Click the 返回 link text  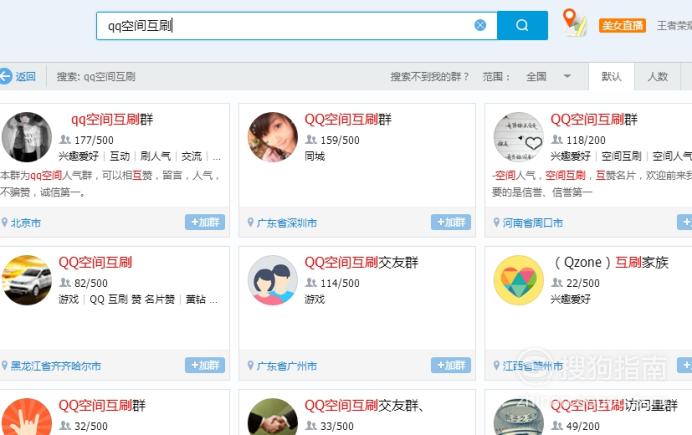[x=26, y=77]
